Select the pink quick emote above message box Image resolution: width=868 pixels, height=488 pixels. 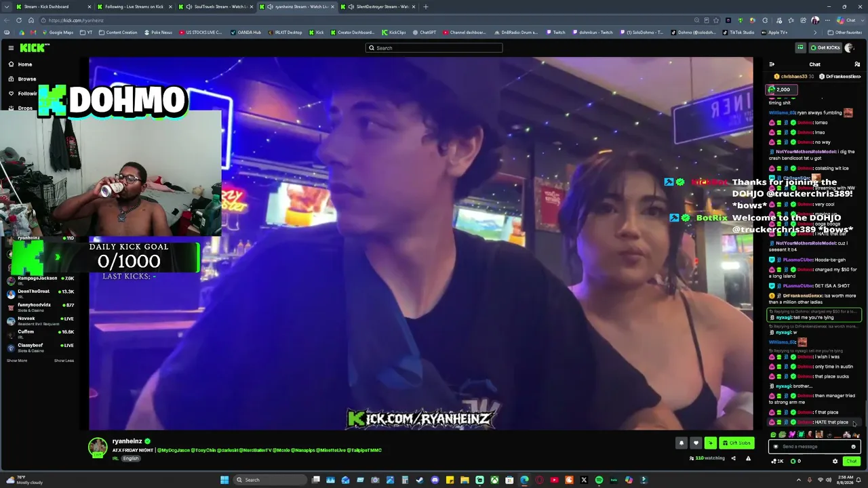click(x=791, y=434)
